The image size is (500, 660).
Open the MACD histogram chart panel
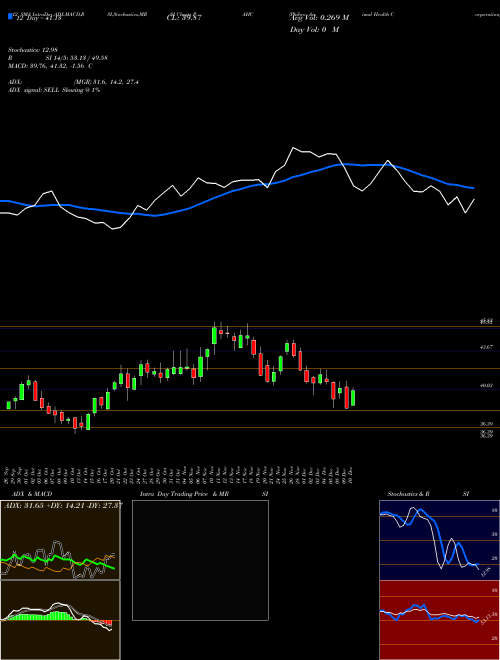click(60, 620)
